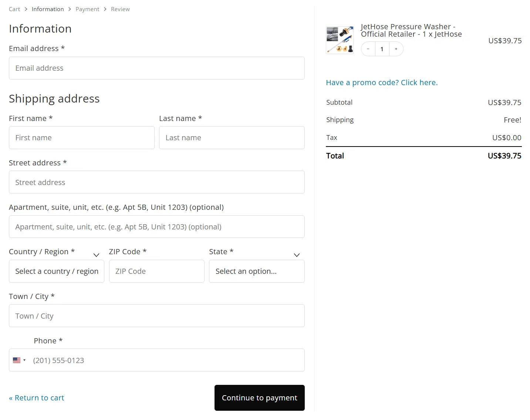Click the Town / City field
This screenshot has height=420, width=530.
pyautogui.click(x=156, y=316)
